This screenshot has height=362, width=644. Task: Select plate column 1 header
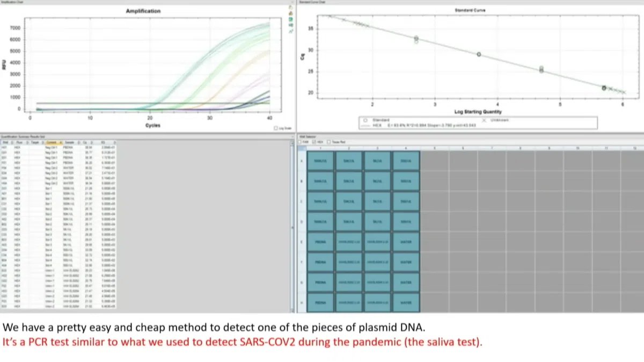[x=320, y=148]
